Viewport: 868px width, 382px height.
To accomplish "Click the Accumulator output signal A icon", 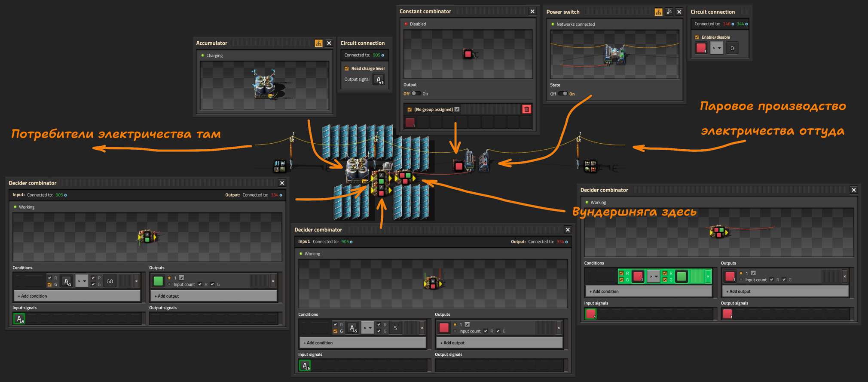I will [x=379, y=80].
